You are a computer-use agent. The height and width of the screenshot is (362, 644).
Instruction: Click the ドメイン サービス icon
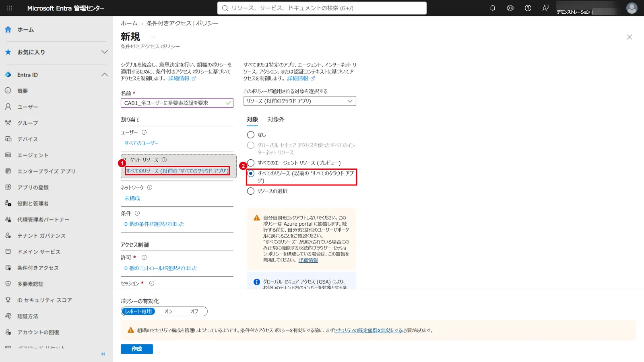8,251
